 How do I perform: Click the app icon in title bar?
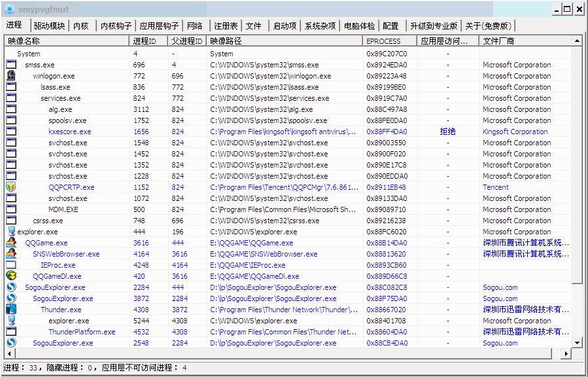[x=9, y=9]
